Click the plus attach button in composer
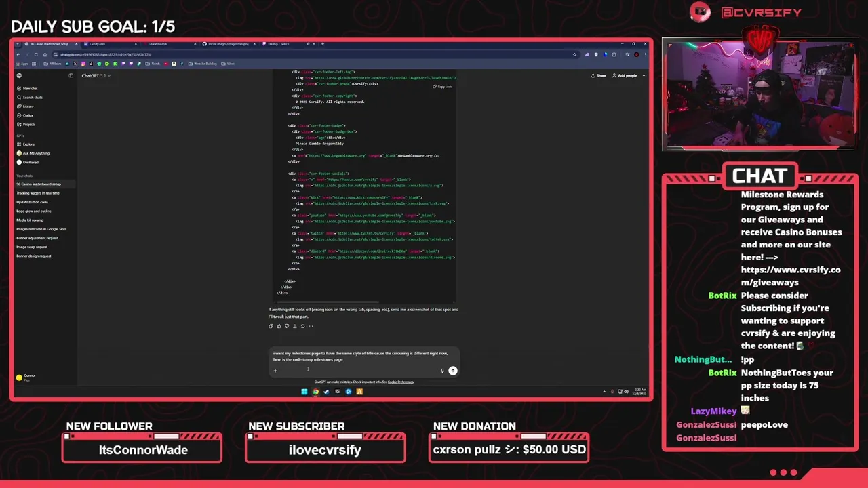Image resolution: width=868 pixels, height=488 pixels. [275, 371]
